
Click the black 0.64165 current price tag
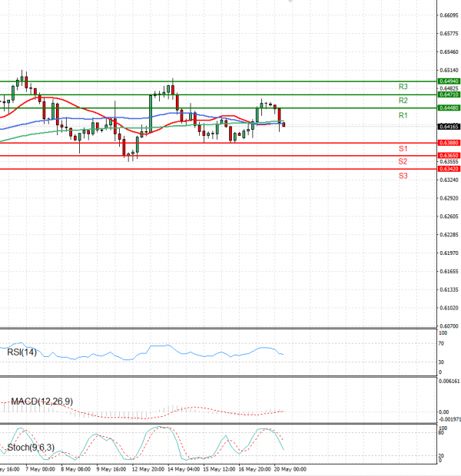coord(449,127)
